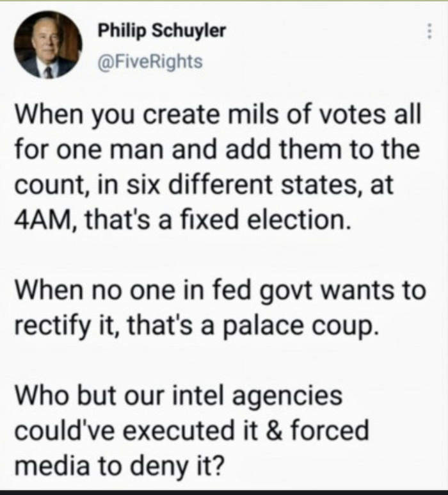This screenshot has height=495, width=448.
Task: Visit the @FiveRights handle
Action: pos(149,61)
